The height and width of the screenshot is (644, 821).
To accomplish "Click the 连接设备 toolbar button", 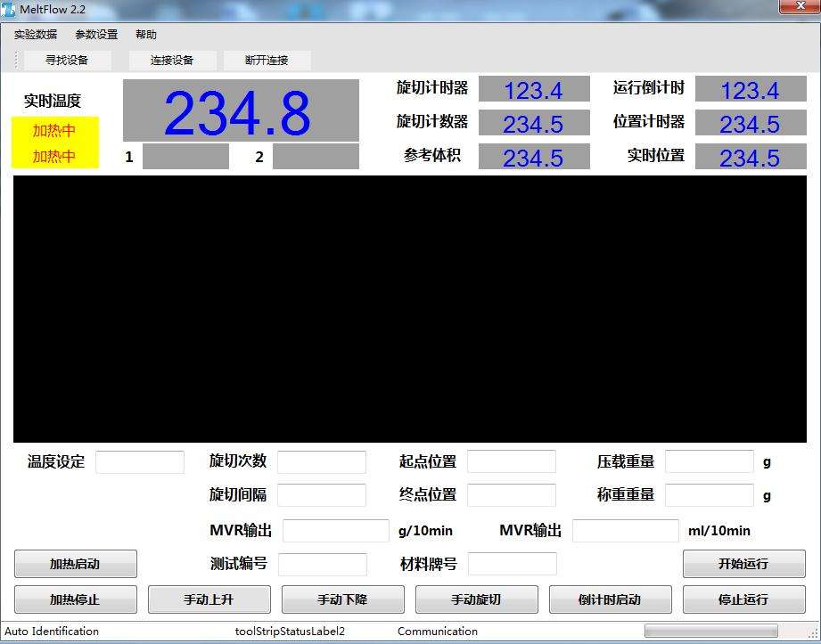I will [172, 61].
